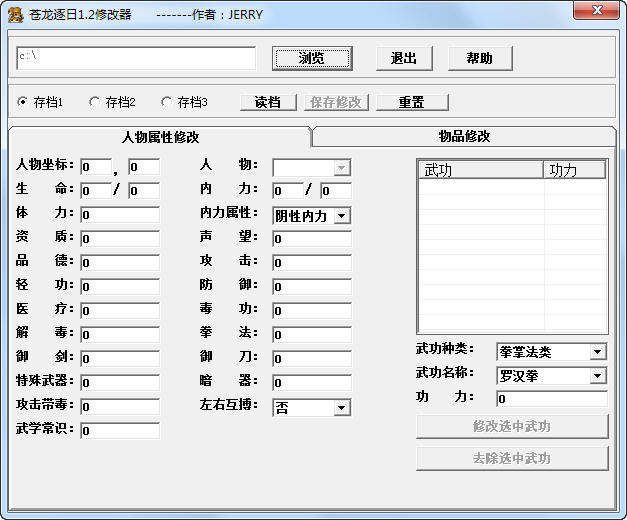Focus the 医疗 input field
The height and width of the screenshot is (520, 627).
click(x=120, y=311)
